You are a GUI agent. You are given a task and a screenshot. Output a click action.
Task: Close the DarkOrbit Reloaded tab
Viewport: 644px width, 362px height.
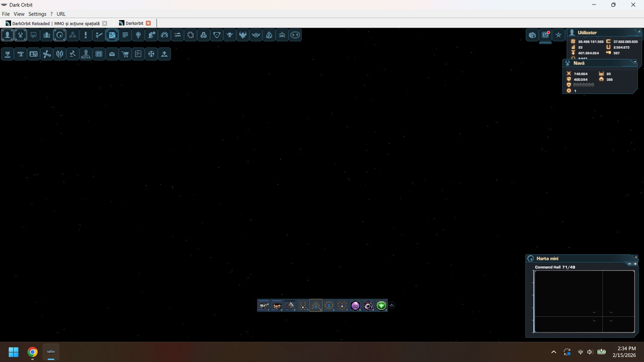[105, 23]
